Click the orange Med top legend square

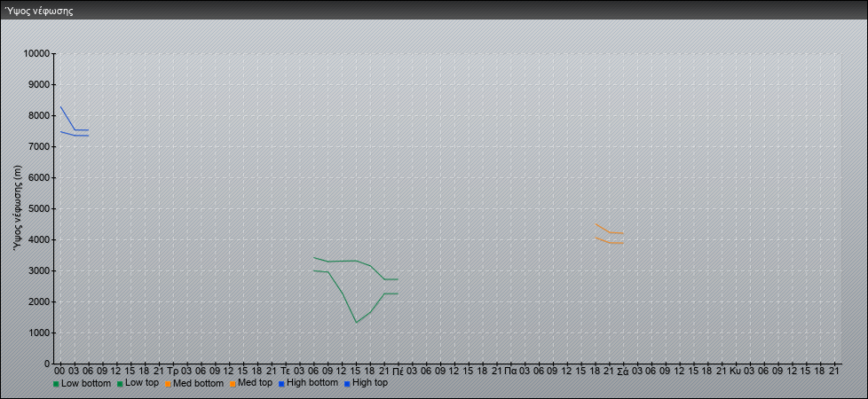point(233,384)
